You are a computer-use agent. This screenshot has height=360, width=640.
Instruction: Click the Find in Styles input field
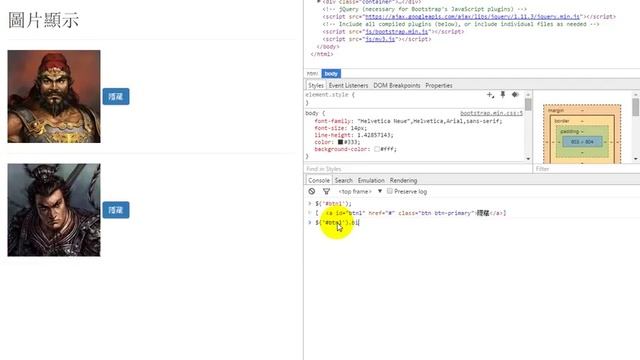(418, 169)
